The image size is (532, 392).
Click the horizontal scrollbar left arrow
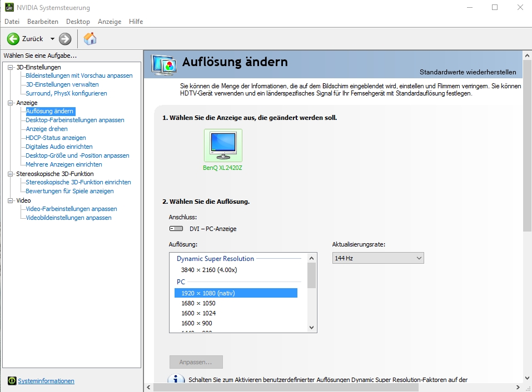(148, 387)
